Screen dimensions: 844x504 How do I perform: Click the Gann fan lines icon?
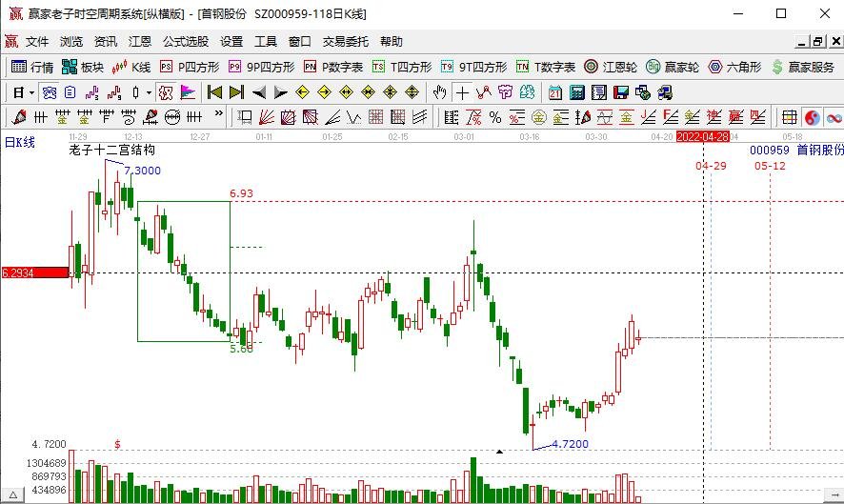click(267, 117)
